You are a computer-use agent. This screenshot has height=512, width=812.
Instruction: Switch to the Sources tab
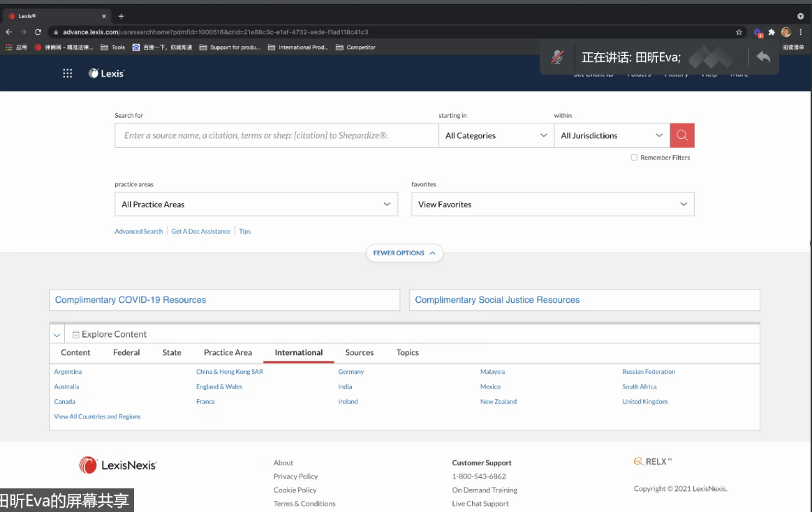[360, 352]
